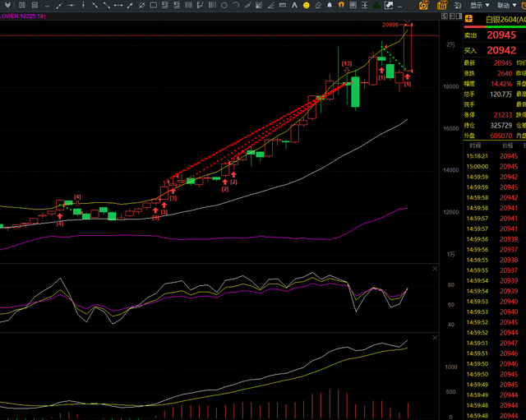This screenshot has height=420, width=526.
Task: Select the 15:18:21 tick row
Action: click(495, 156)
